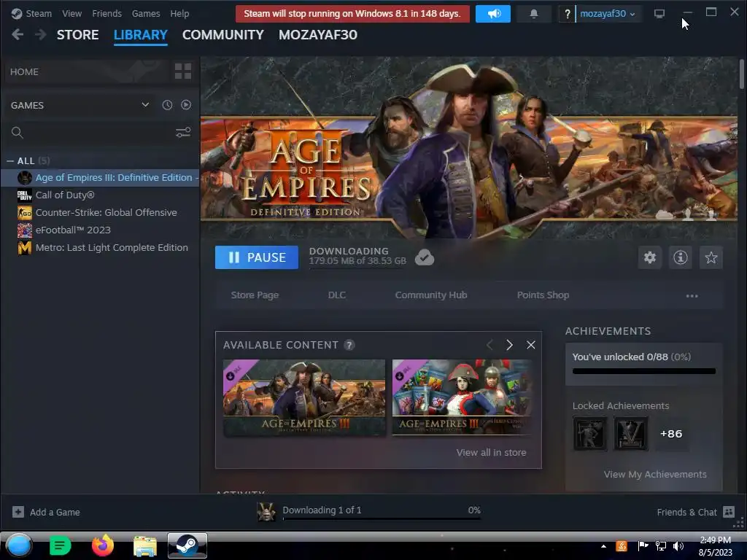Add game to favorites star
Viewport: 747px width, 560px height.
711,257
